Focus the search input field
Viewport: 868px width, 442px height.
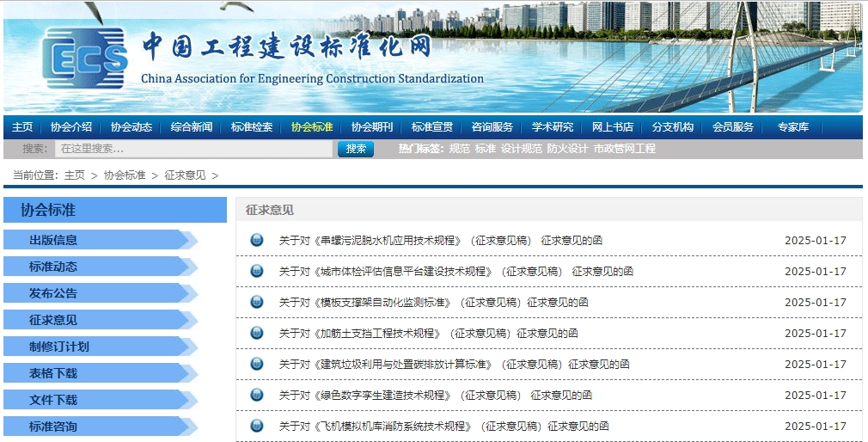click(x=193, y=149)
